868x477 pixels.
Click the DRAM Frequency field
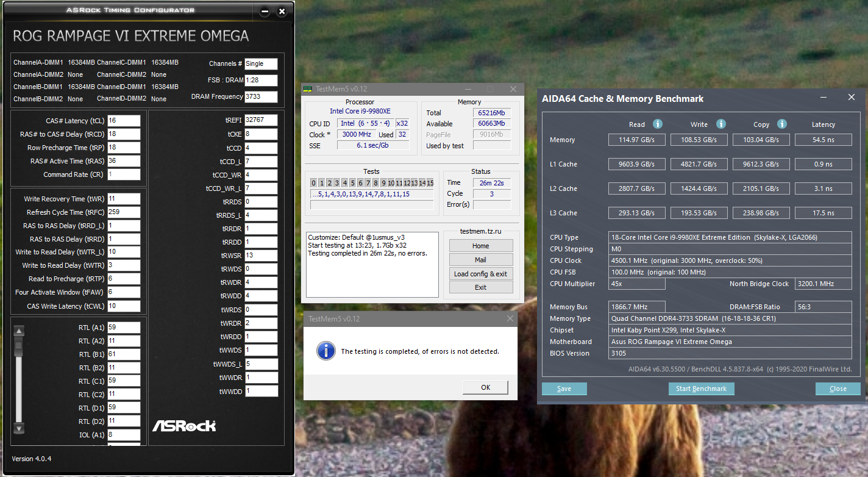[261, 97]
